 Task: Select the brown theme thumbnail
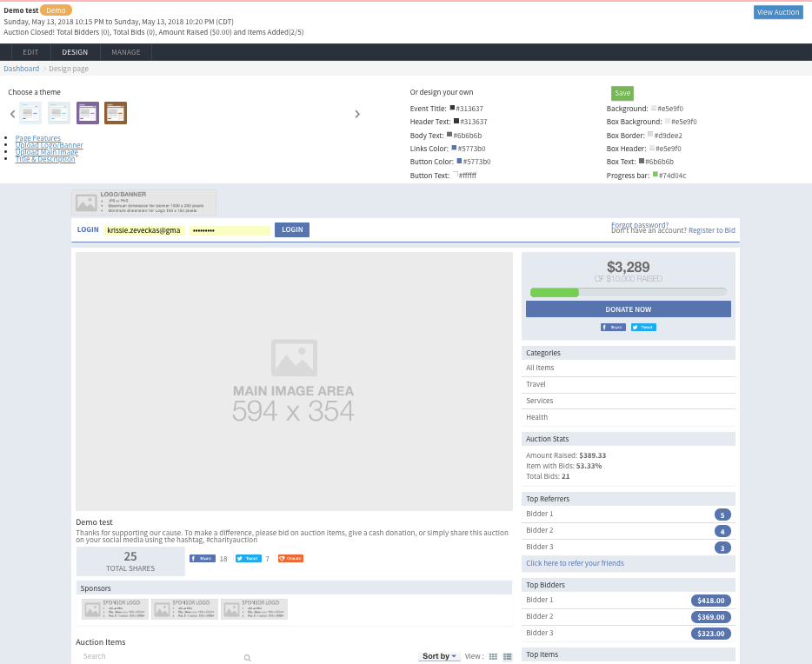(x=116, y=113)
